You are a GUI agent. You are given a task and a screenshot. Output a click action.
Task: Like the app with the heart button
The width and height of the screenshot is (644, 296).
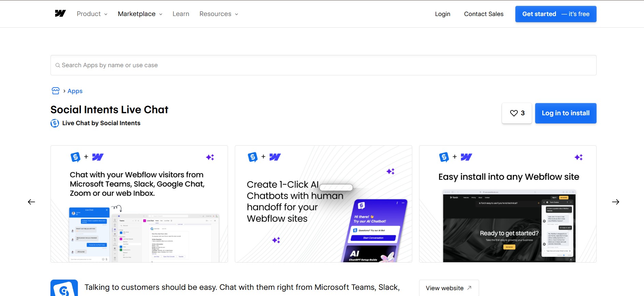tap(517, 113)
